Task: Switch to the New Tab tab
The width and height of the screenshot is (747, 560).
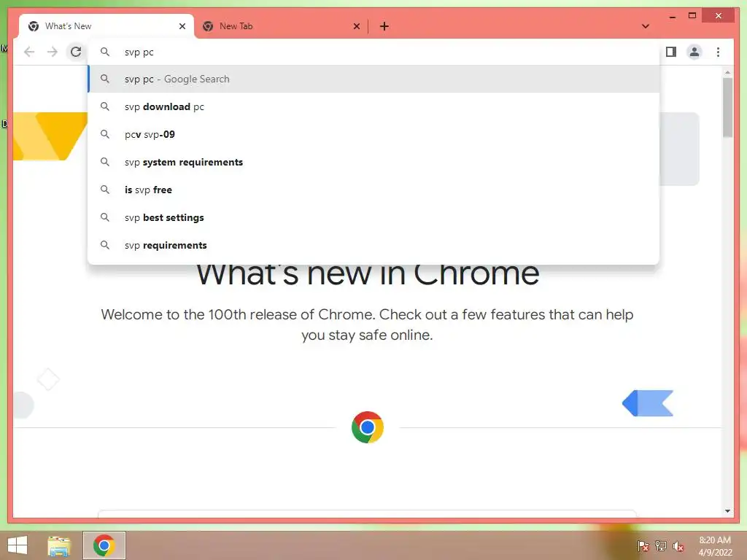Action: 281,26
